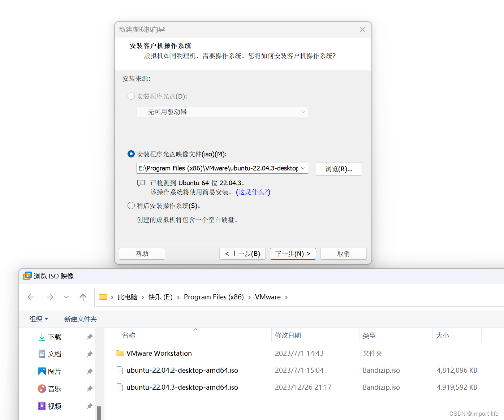Click the pin icon next to 下载
504x420 pixels.
point(90,337)
